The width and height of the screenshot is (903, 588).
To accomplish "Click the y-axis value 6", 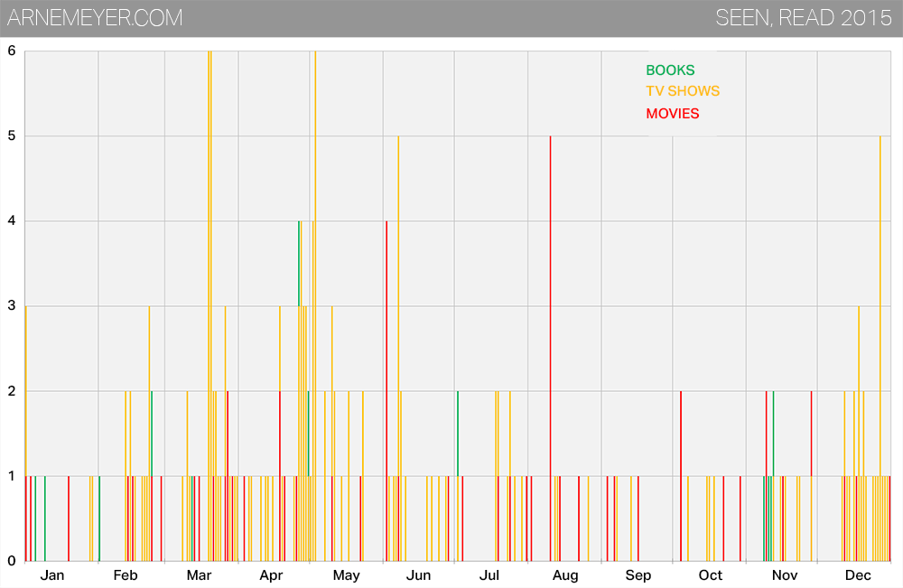I will [12, 51].
